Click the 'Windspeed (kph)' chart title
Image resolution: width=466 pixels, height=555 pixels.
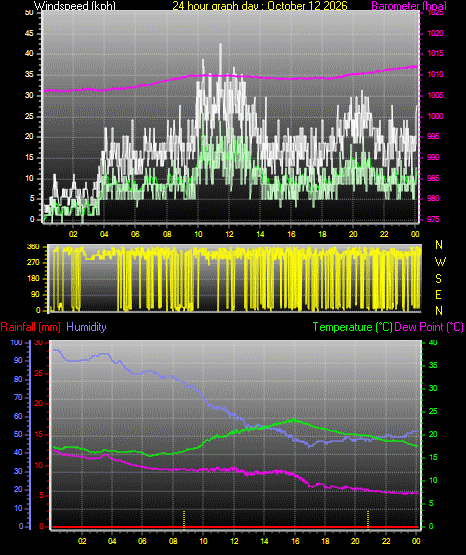[x=75, y=6]
